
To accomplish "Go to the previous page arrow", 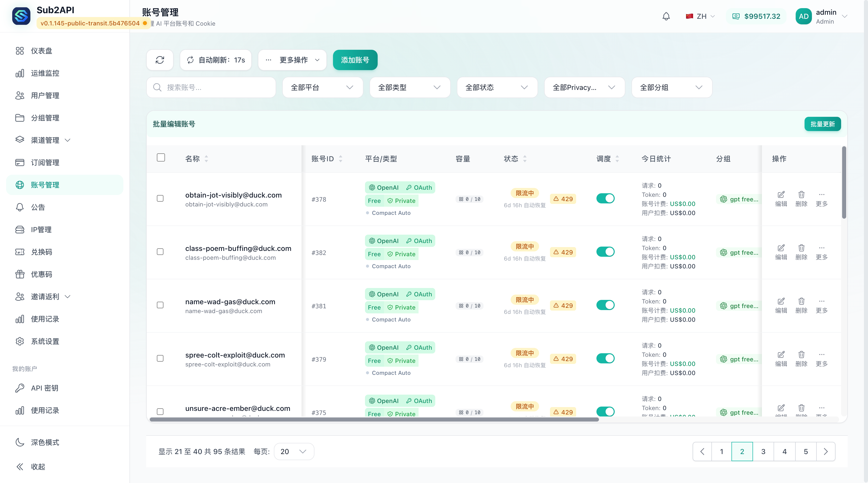I will 702,451.
